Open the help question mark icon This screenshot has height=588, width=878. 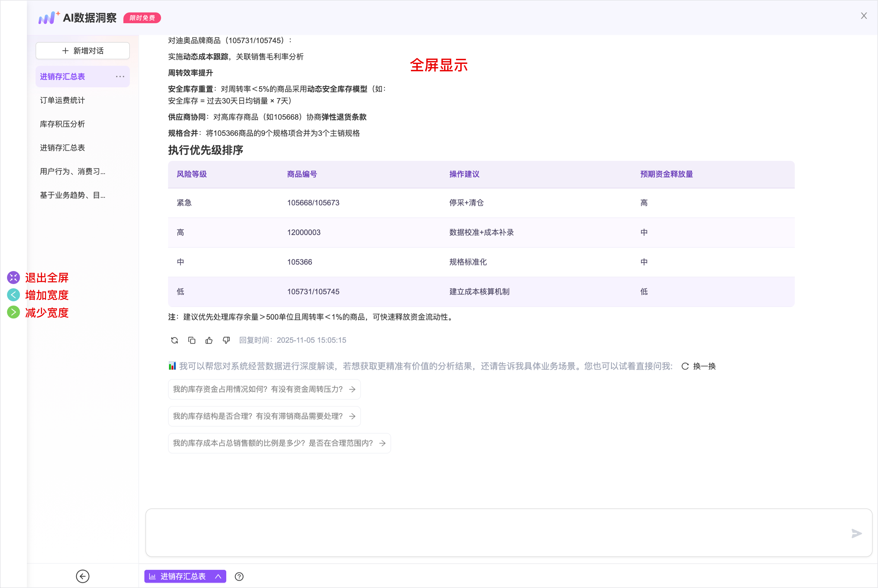pos(239,576)
